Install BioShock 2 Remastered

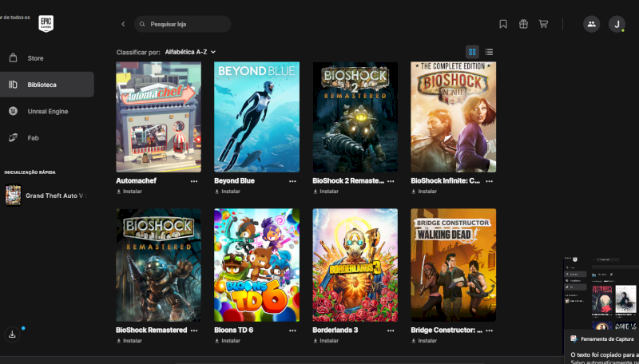[x=326, y=192]
